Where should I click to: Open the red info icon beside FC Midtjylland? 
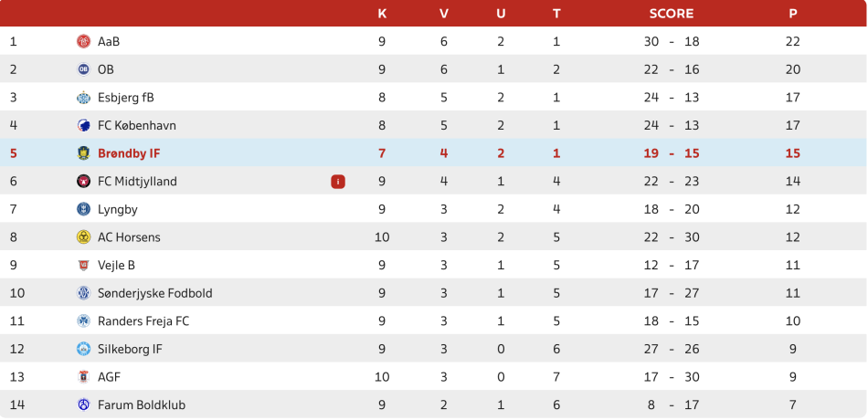[338, 182]
